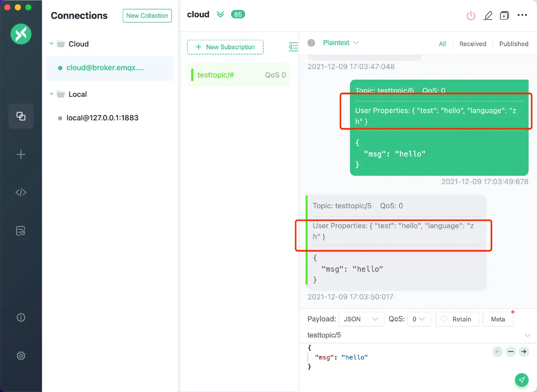537x392 pixels.
Task: Click the New Subscription button
Action: pos(225,47)
